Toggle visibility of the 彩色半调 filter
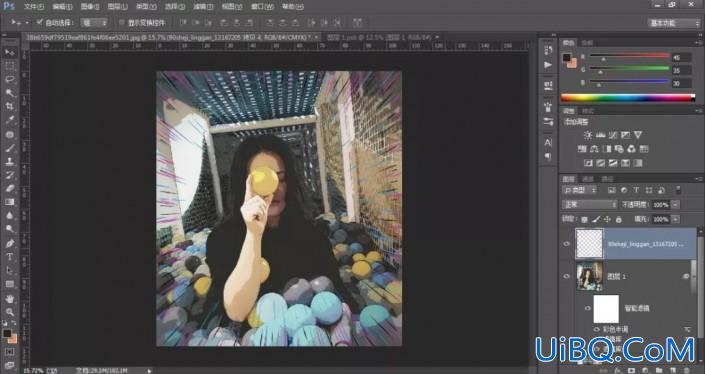The width and height of the screenshot is (705, 374). click(x=597, y=329)
